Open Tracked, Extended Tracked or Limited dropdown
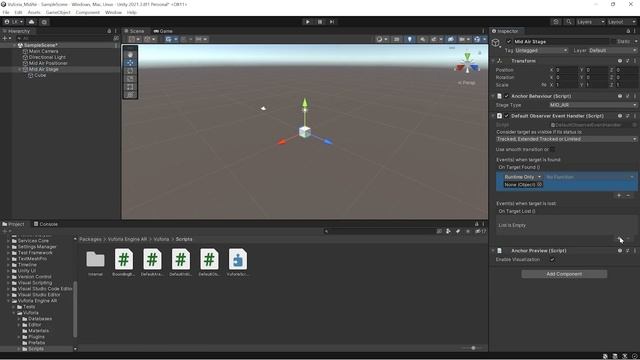The image size is (640, 360). click(567, 139)
